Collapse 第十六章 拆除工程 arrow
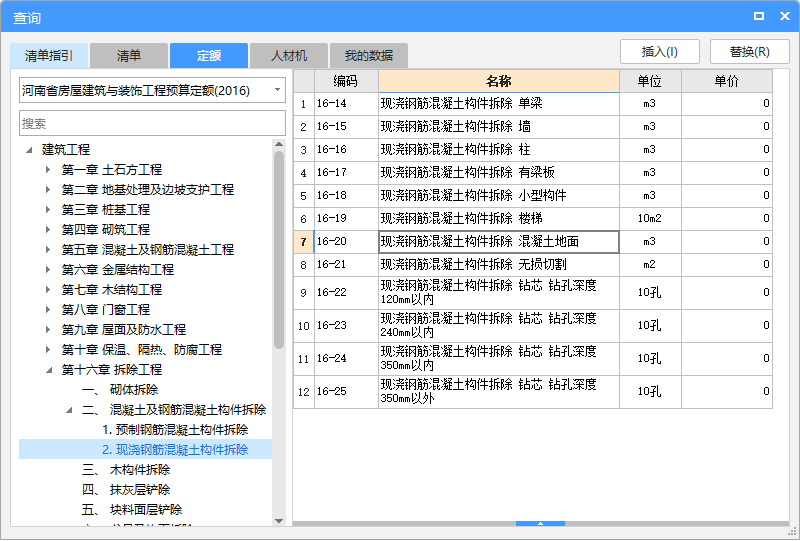Image resolution: width=800 pixels, height=541 pixels. click(x=49, y=370)
